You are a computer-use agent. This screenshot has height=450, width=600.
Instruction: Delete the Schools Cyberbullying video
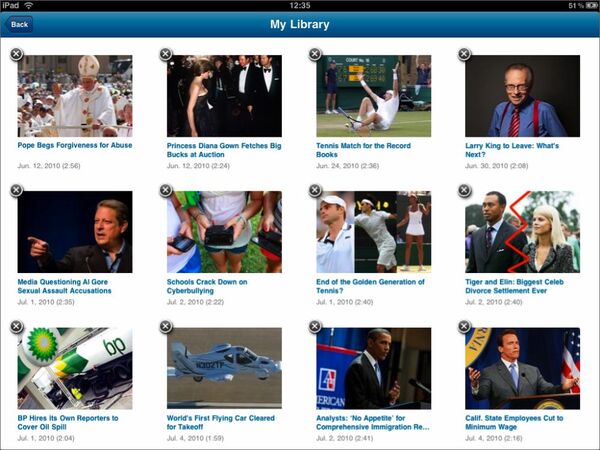[165, 190]
